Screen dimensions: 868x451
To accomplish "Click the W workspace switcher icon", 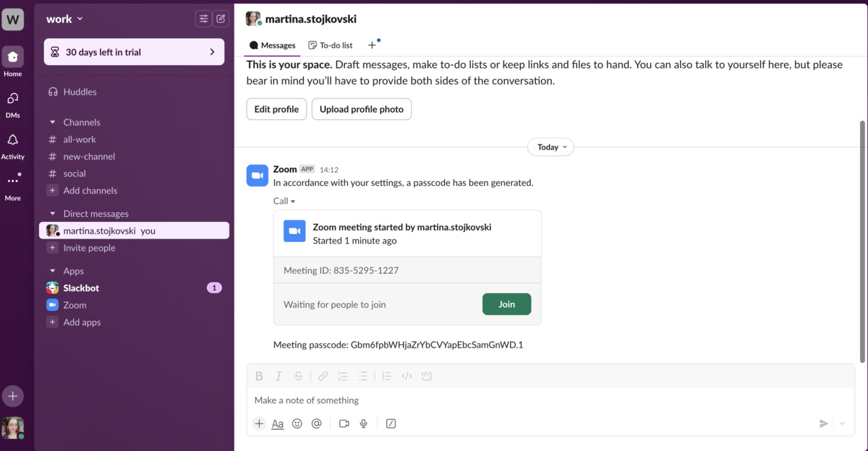I will point(12,20).
